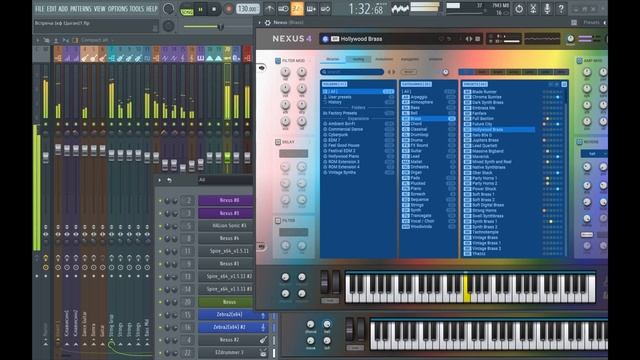Viewport: 640px width, 360px height.
Task: Toggle the metronome icon in the toolbar
Action: pos(269,9)
